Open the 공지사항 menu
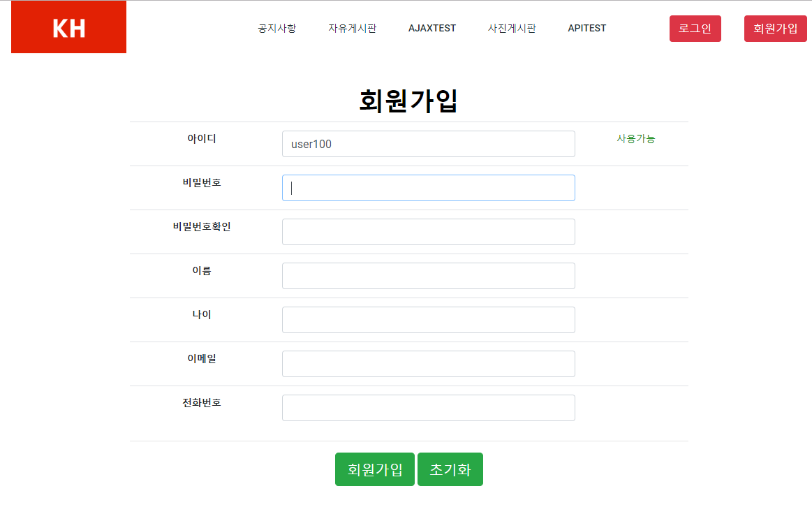812x528 pixels. tap(277, 28)
